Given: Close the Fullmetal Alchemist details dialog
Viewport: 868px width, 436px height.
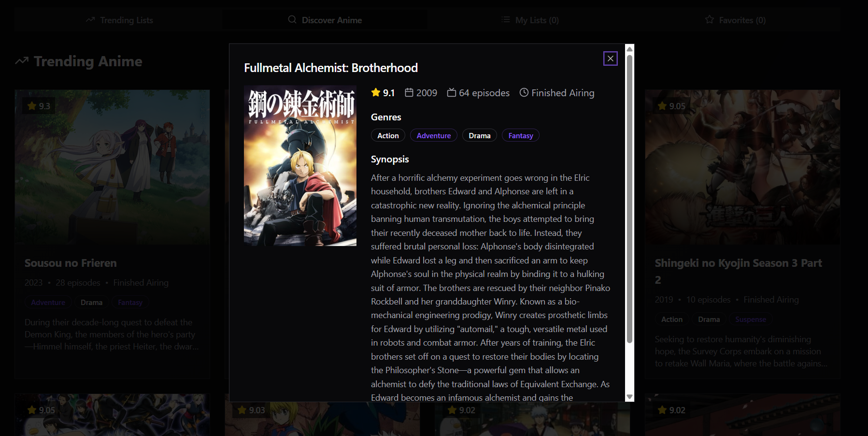Looking at the screenshot, I should [611, 58].
